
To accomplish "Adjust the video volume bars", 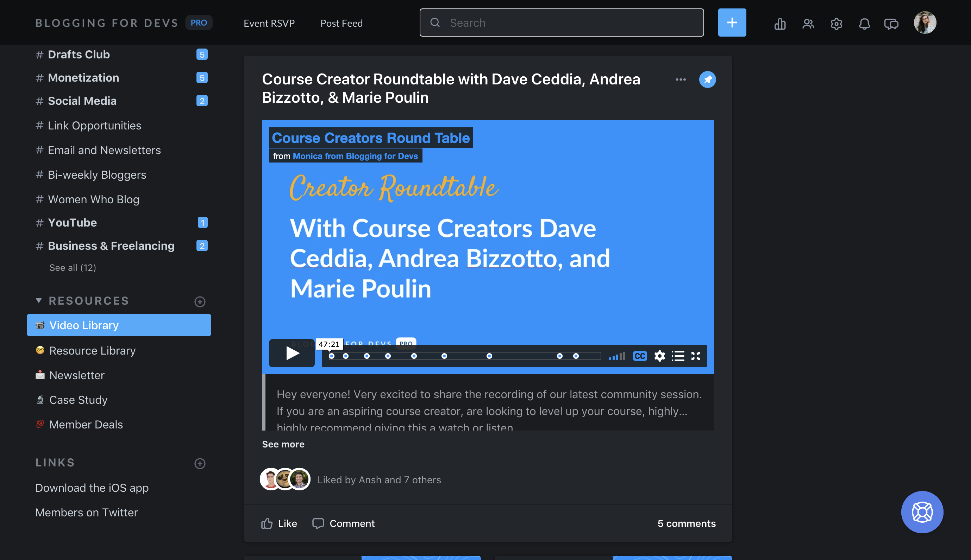I will tap(616, 356).
